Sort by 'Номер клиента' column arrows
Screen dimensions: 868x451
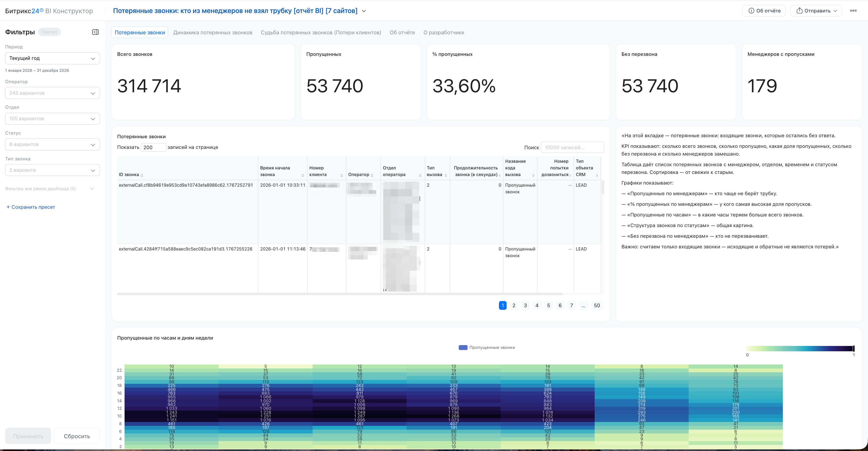tap(341, 175)
